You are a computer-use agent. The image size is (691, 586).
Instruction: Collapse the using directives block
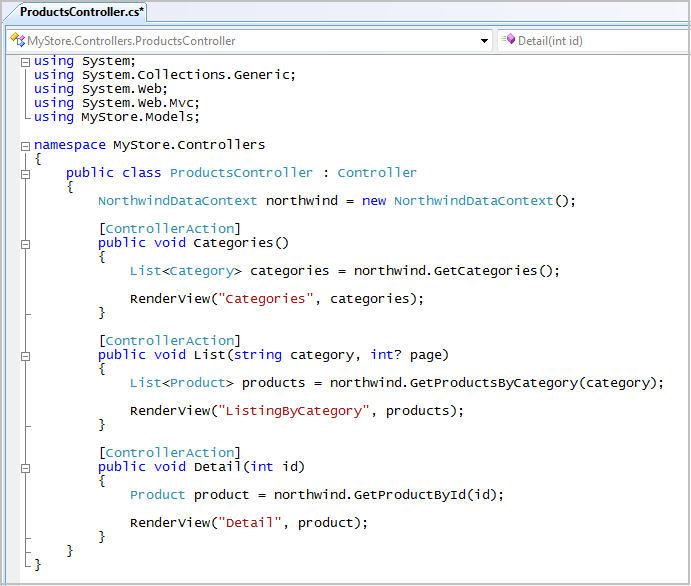pos(26,62)
